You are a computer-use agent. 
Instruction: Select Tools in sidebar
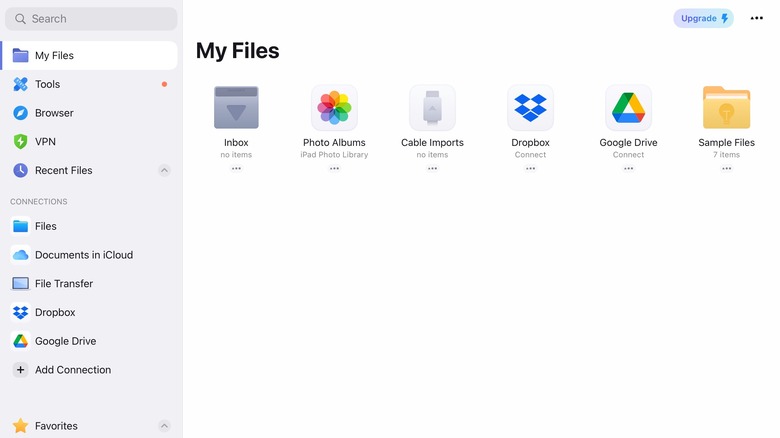90,84
